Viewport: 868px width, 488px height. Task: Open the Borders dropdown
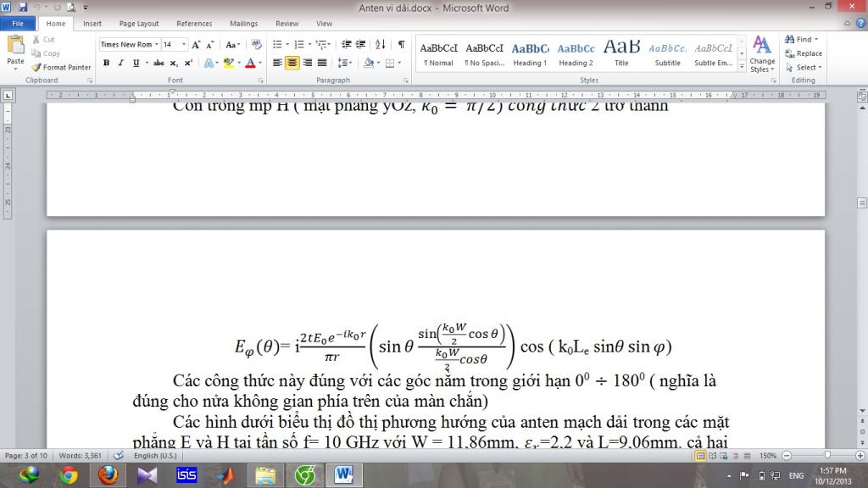[x=400, y=63]
